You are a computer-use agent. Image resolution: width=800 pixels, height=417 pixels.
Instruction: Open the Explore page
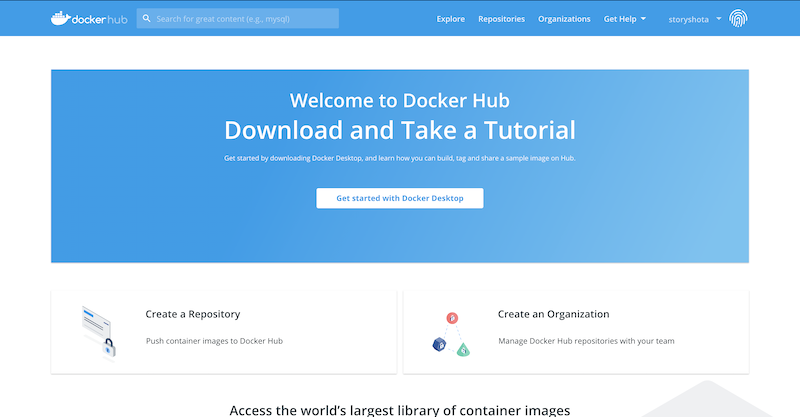click(x=451, y=19)
